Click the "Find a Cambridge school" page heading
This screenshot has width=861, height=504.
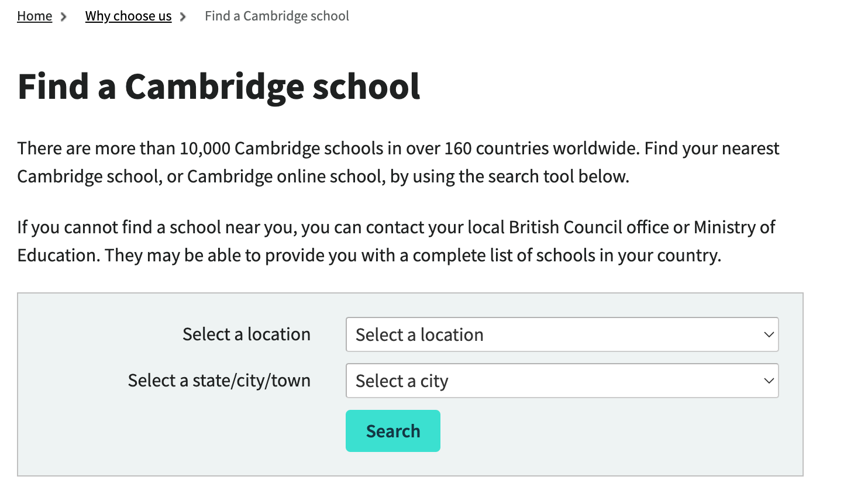point(219,87)
